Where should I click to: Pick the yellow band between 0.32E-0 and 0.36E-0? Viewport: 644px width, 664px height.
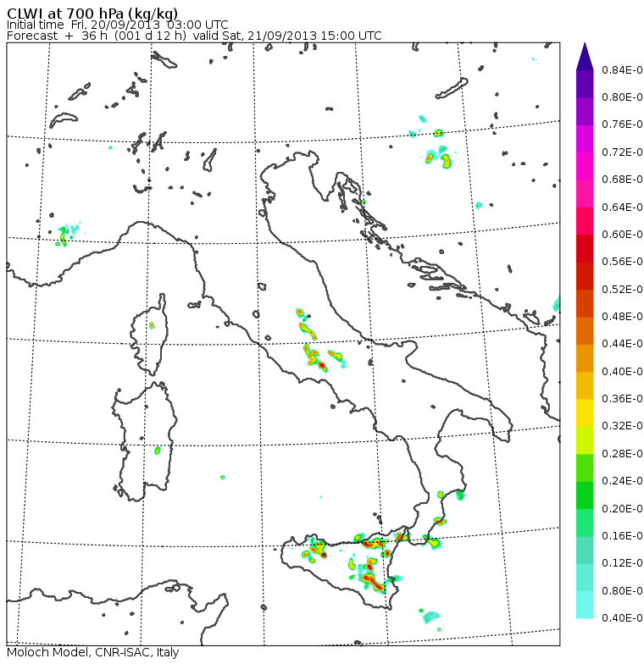[585, 413]
